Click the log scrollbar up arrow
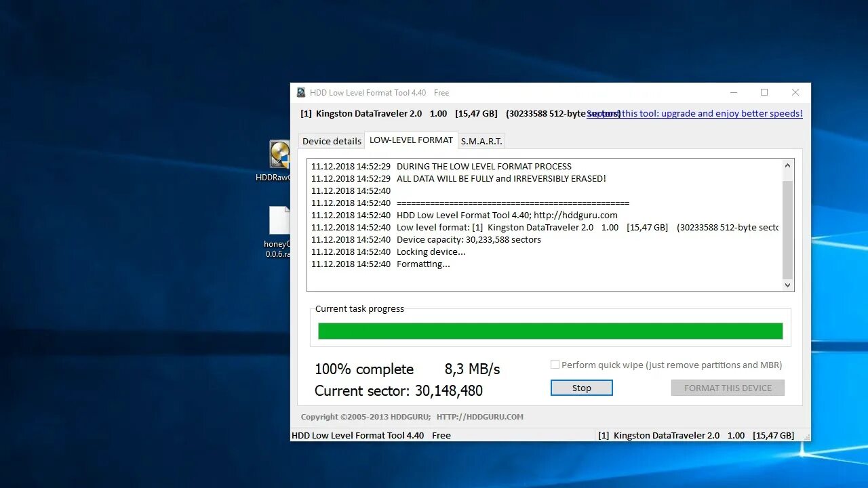The height and width of the screenshot is (488, 868). (x=787, y=165)
